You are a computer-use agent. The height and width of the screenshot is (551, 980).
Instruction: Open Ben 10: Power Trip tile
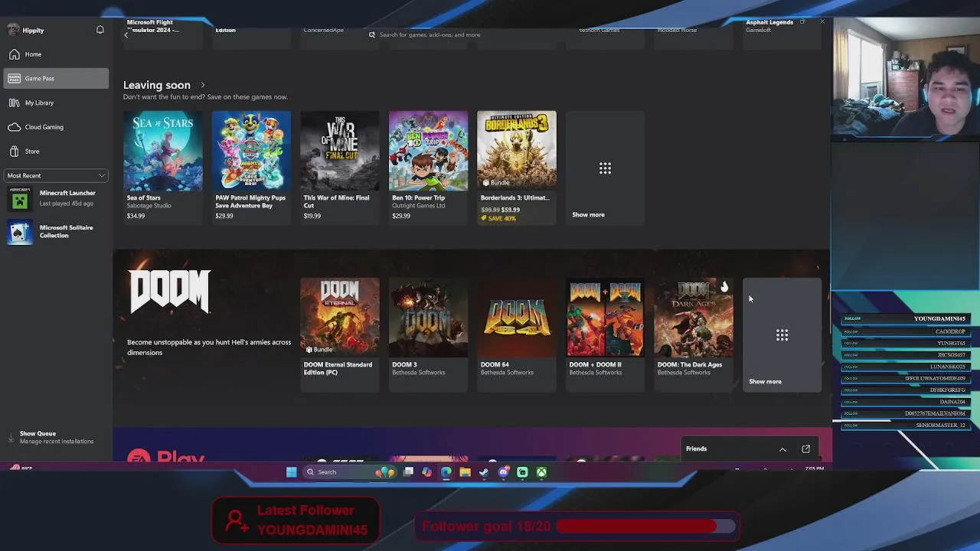[x=428, y=167]
